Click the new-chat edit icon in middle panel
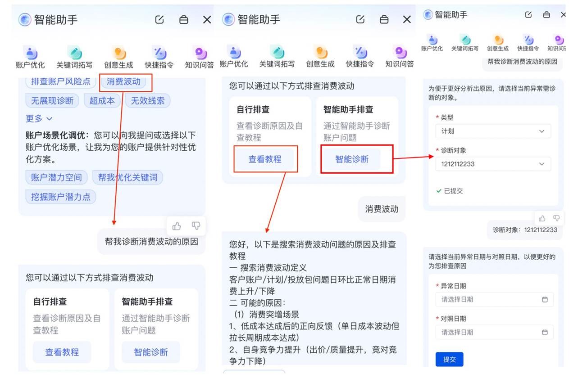This screenshot has width=578, height=392. [360, 19]
